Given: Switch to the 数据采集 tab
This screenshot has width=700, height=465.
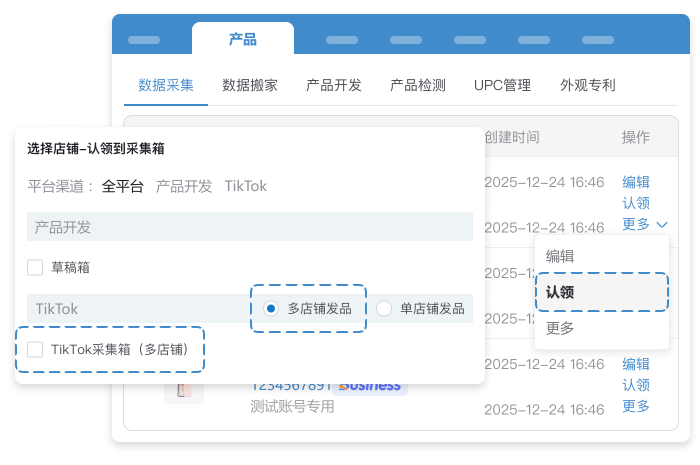Looking at the screenshot, I should tap(166, 85).
